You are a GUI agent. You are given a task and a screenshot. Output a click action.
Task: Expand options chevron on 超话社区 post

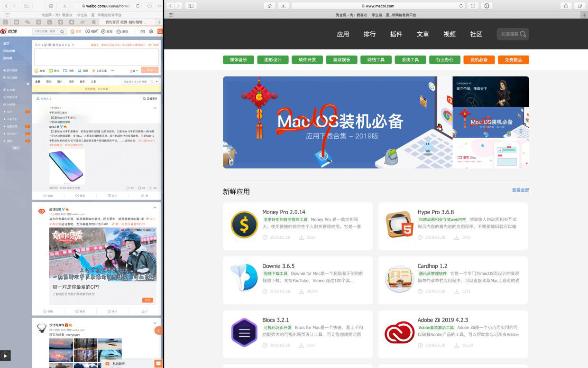[155, 208]
